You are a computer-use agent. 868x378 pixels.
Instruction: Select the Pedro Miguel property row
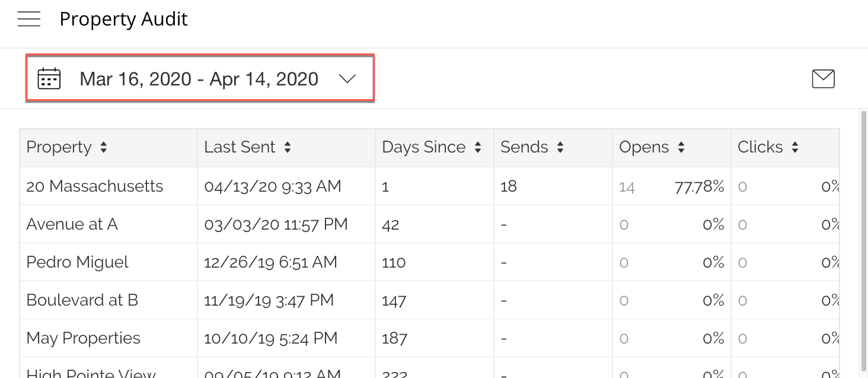78,262
